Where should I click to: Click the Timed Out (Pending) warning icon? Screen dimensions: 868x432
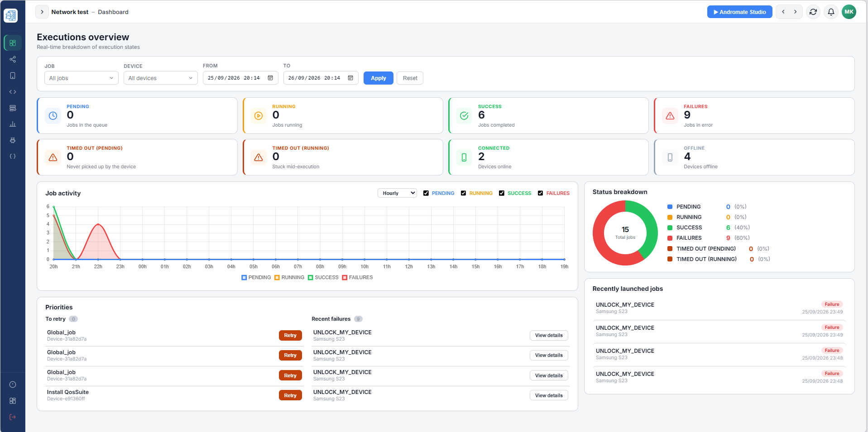53,157
